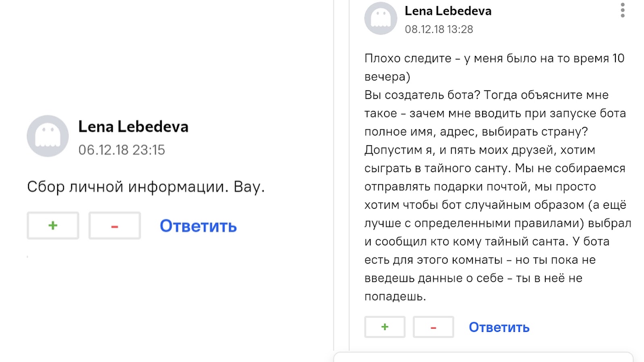Screen dimensions: 644x362
Task: Click the ghost avatar of the 08.12.18 comment
Action: [380, 19]
